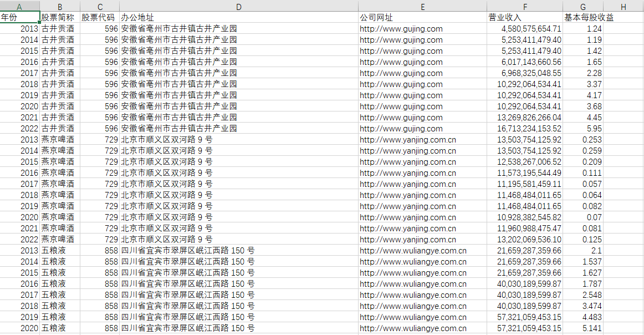644x335 pixels.
Task: Select revenue cell 6,017,143,660.56
Action: (x=525, y=62)
